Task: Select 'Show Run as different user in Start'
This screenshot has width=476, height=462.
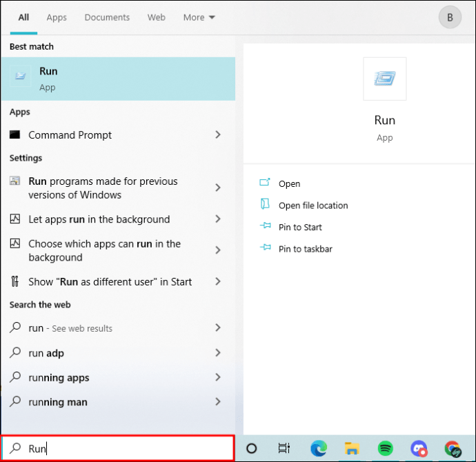Action: click(x=118, y=281)
